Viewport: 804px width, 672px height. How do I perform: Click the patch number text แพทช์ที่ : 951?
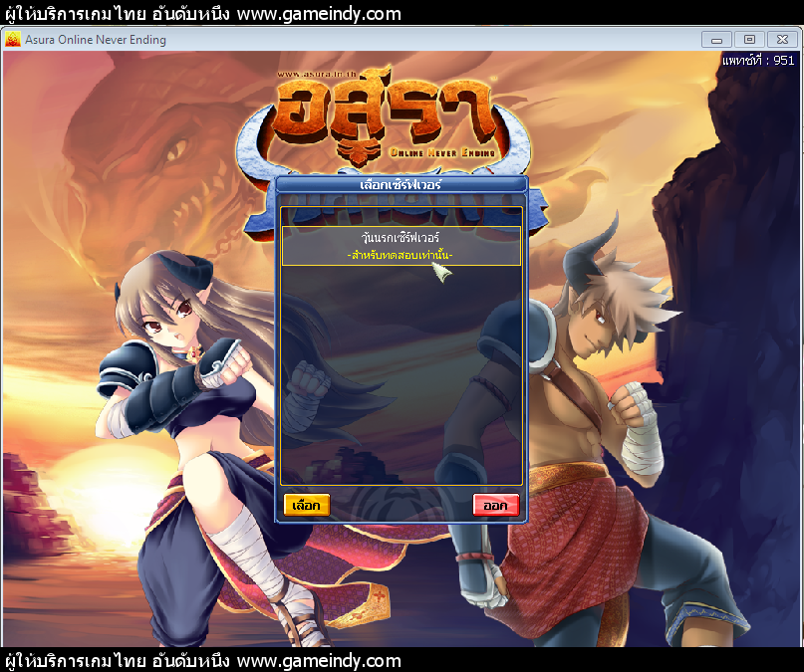tap(758, 61)
